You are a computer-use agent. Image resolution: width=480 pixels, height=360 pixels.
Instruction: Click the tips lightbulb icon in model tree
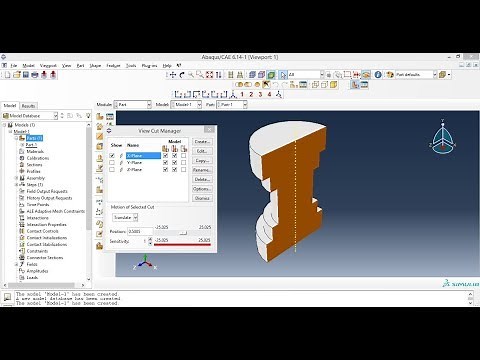tap(88, 116)
